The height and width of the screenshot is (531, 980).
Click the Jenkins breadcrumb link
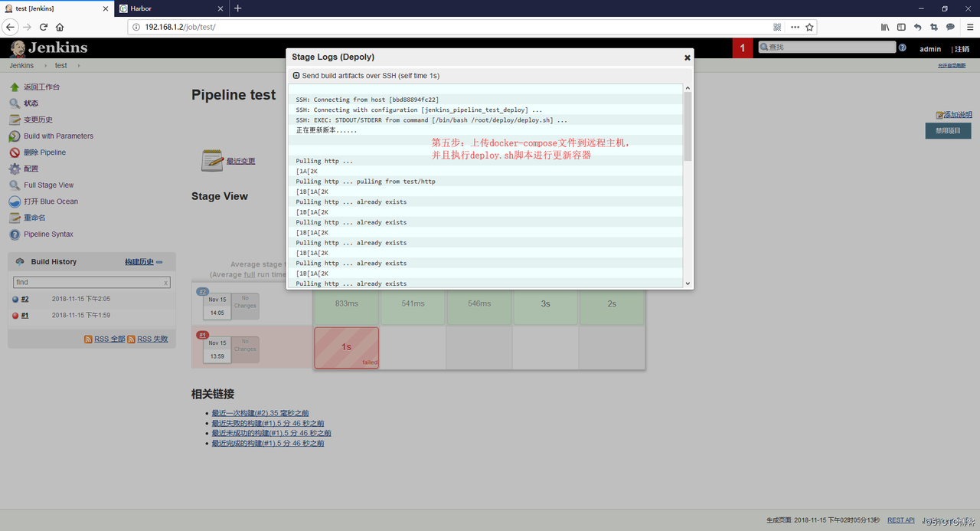(21, 66)
